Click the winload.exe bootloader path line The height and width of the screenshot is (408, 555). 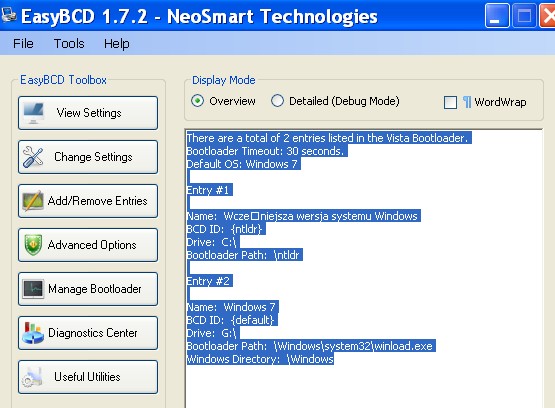pyautogui.click(x=311, y=346)
